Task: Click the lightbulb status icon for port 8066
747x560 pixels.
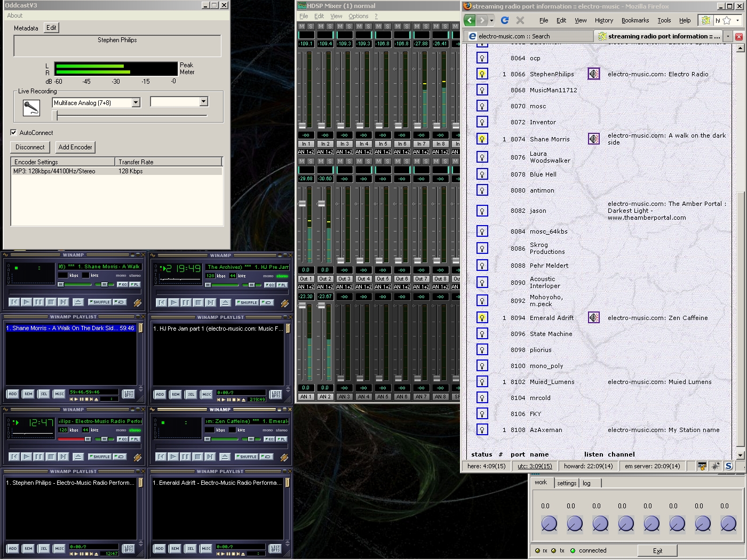Action: (x=482, y=74)
